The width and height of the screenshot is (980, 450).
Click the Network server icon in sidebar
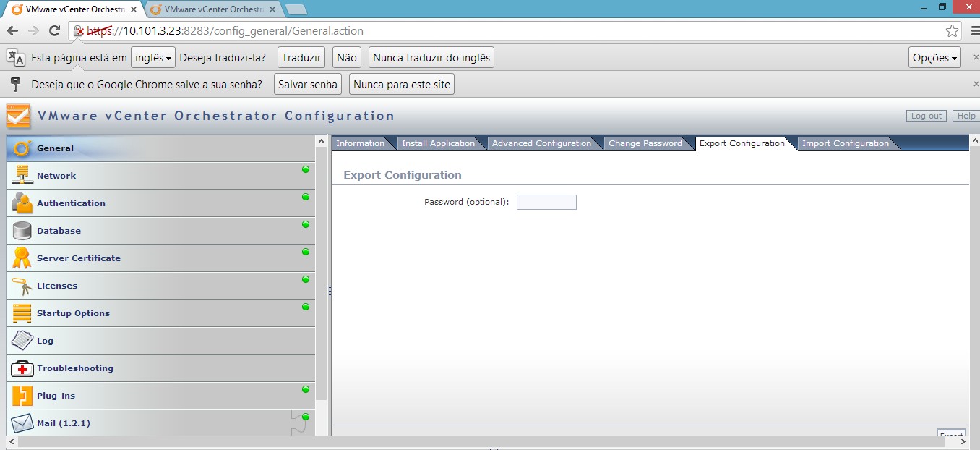point(22,176)
